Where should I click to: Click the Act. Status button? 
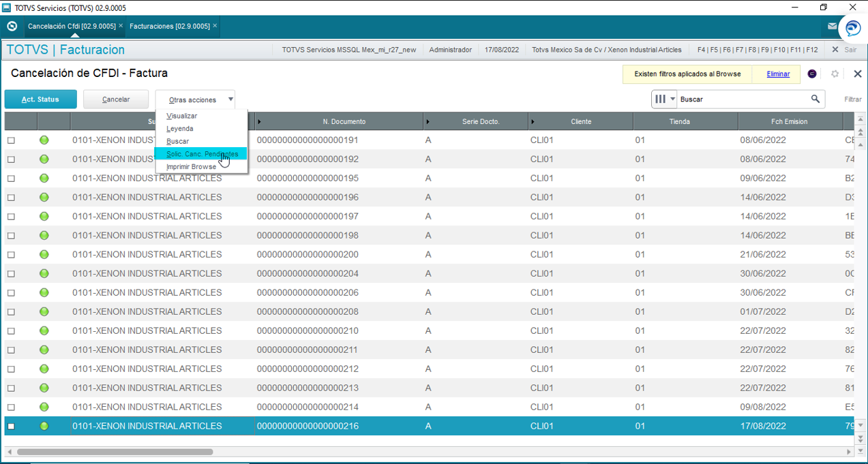(40, 99)
